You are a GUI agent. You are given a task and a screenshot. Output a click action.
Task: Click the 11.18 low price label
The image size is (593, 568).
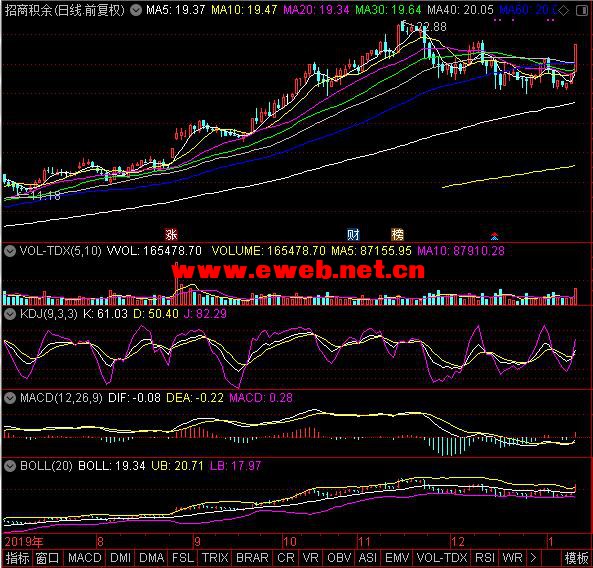pyautogui.click(x=45, y=196)
